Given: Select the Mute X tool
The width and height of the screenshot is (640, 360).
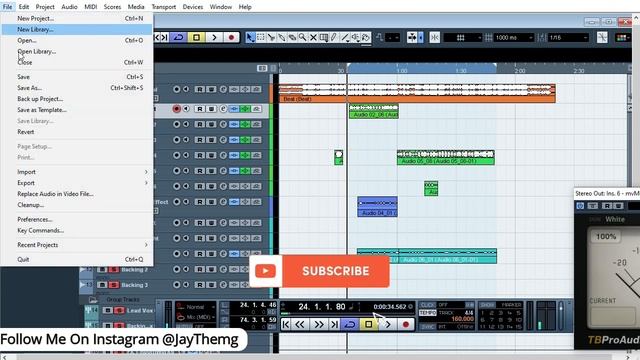Looking at the screenshot, I should [x=313, y=38].
